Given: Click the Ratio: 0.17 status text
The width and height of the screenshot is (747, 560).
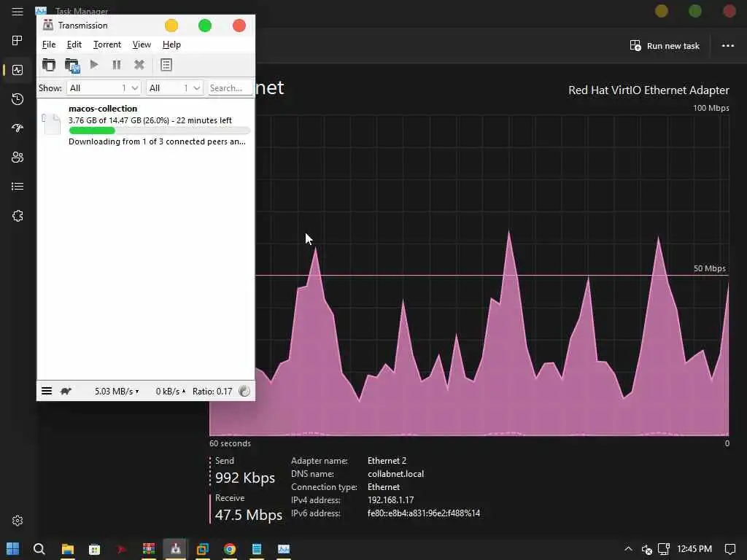Looking at the screenshot, I should click(212, 391).
